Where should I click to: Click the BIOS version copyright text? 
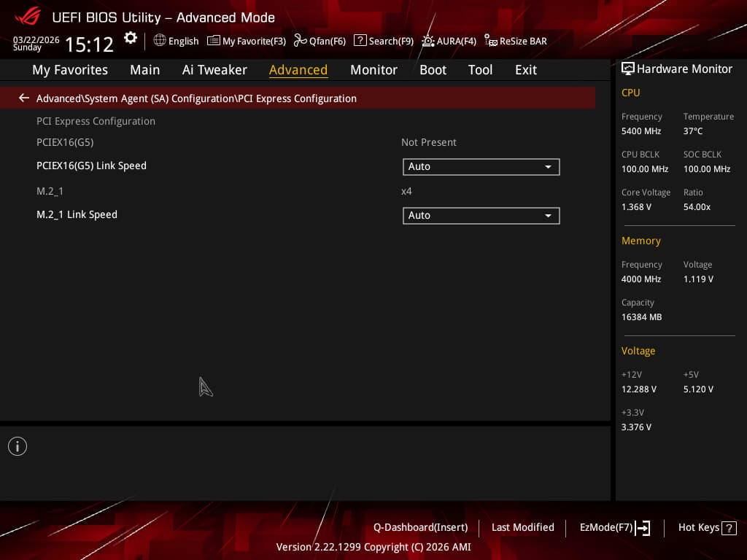point(373,547)
